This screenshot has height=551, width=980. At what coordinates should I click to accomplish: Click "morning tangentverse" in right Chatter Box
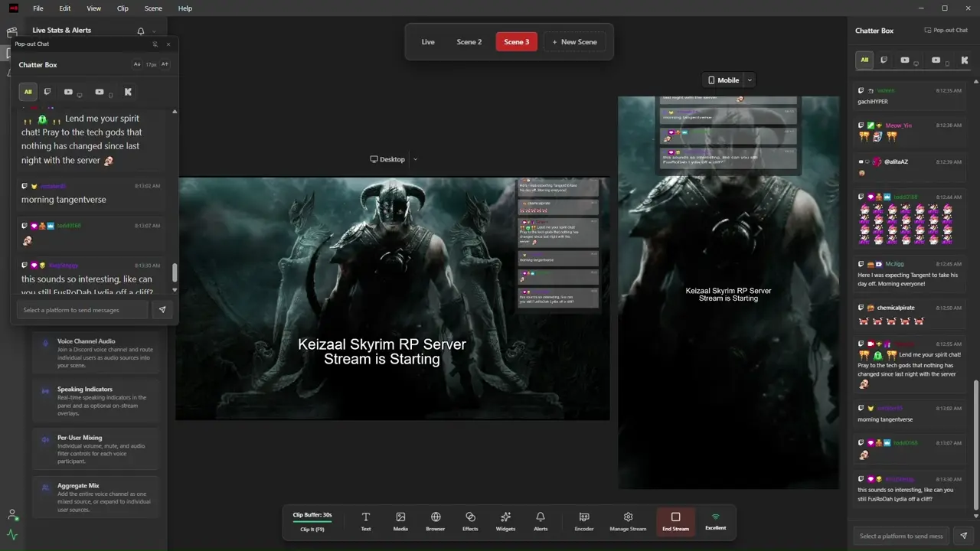pyautogui.click(x=885, y=419)
